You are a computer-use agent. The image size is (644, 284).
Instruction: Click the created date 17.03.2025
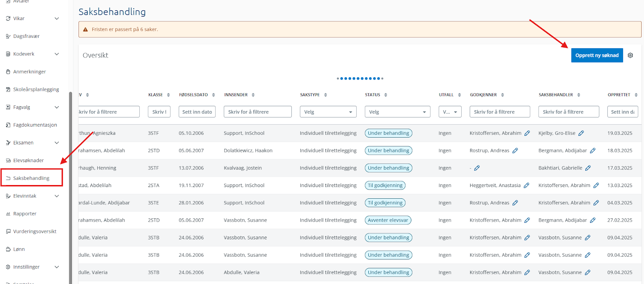coord(620,168)
